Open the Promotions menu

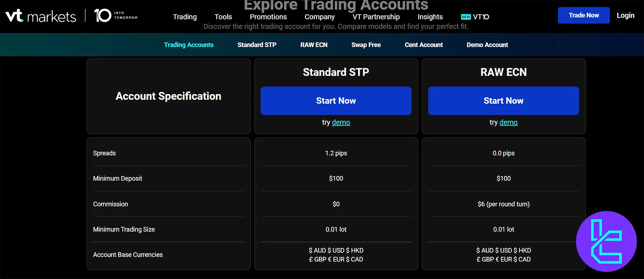point(268,17)
